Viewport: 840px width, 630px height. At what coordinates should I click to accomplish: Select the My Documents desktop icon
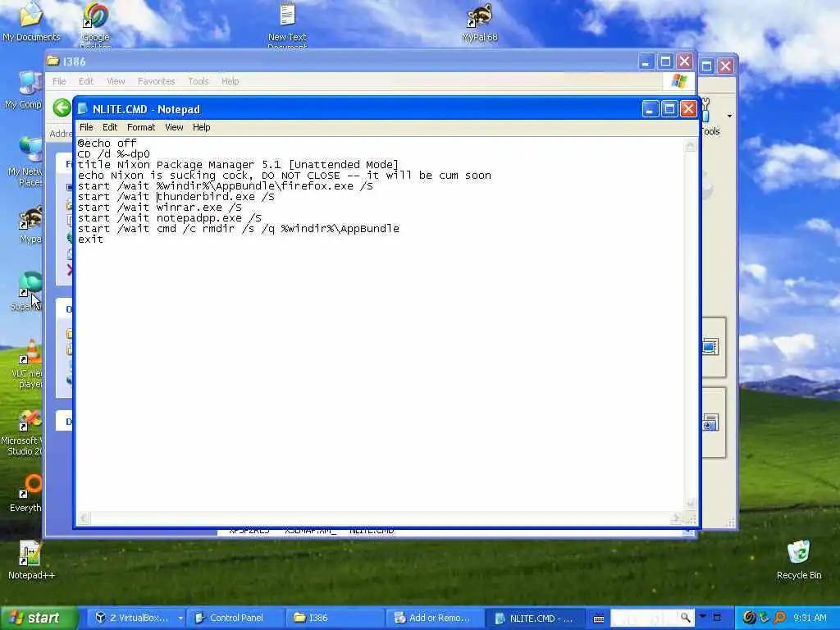point(31,22)
